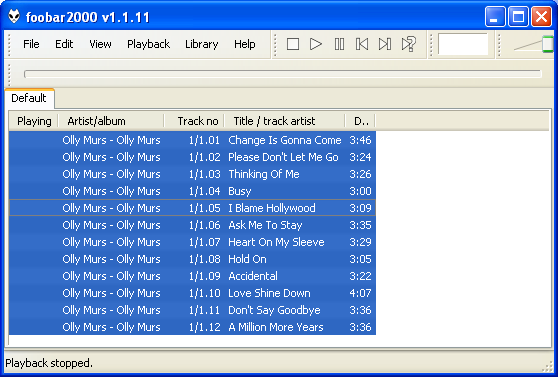558x377 pixels.
Task: Maximize the foobar2000 window
Action: click(x=518, y=17)
